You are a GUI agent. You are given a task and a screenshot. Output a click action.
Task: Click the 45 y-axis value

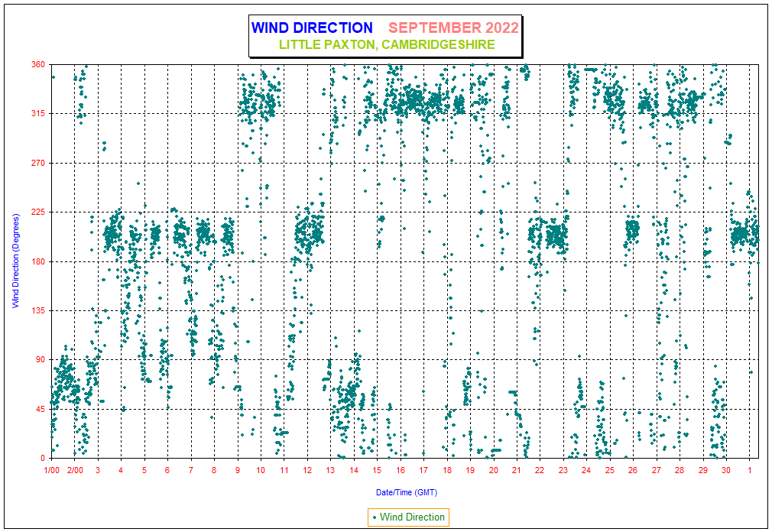tap(41, 409)
